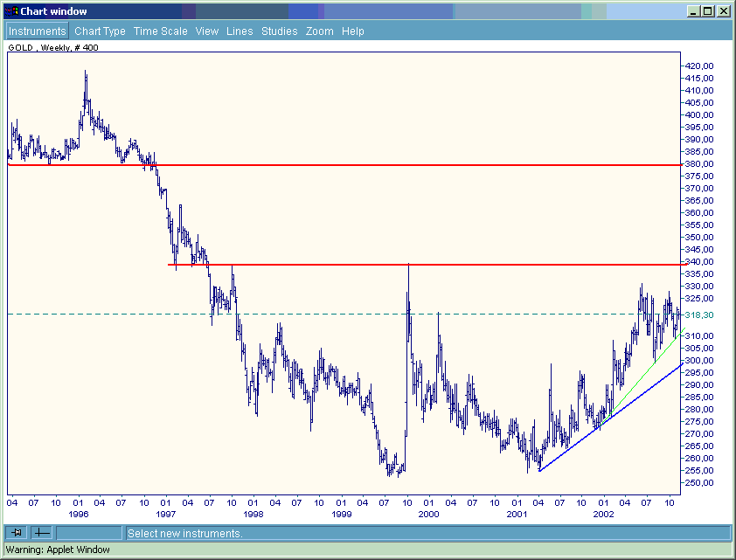Select the lower red resistance line at 340
736x560 pixels.
[524, 264]
